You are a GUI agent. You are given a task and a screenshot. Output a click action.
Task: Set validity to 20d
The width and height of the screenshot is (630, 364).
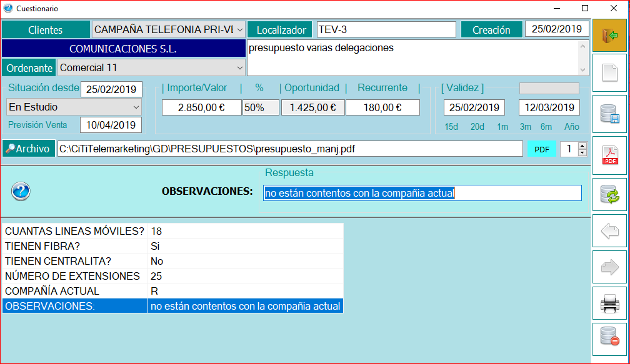[x=477, y=127]
